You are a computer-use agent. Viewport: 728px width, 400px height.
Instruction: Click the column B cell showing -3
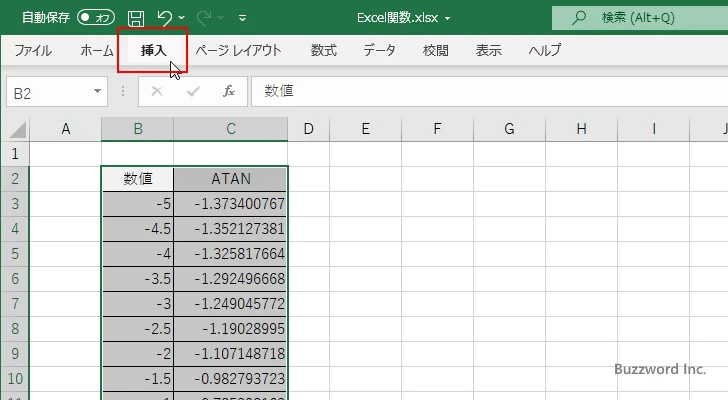[137, 304]
